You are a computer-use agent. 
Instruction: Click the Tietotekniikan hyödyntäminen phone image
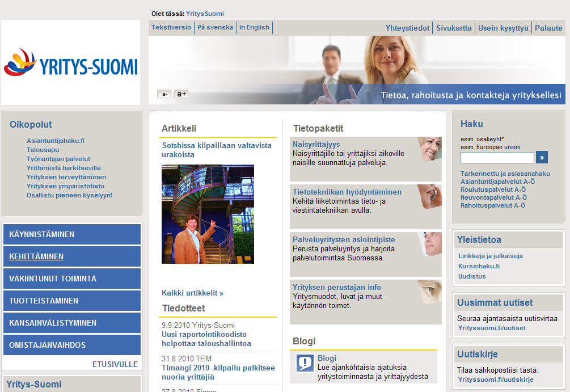pos(430,196)
